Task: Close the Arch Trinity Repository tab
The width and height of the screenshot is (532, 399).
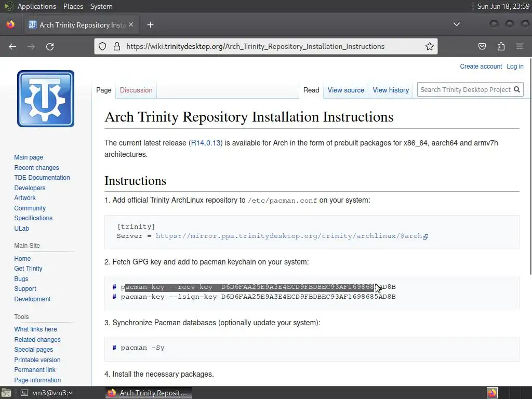Action: pos(131,25)
